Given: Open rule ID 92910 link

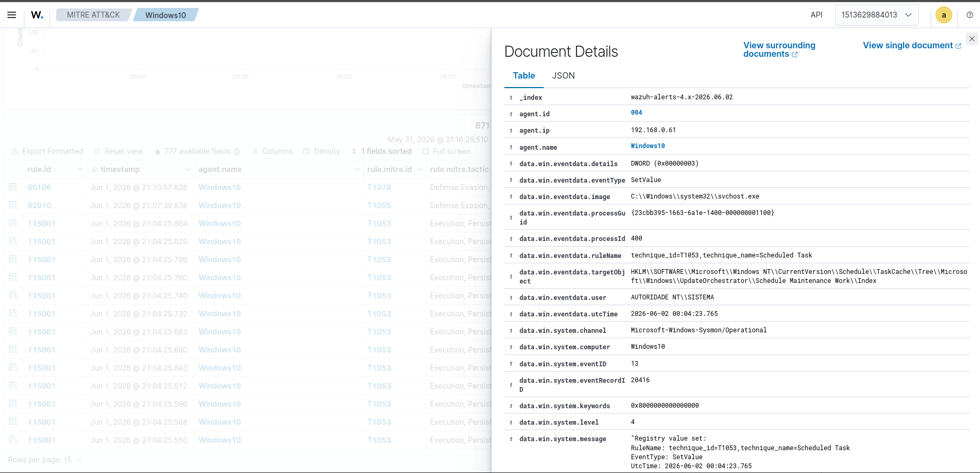Looking at the screenshot, I should (x=39, y=205).
